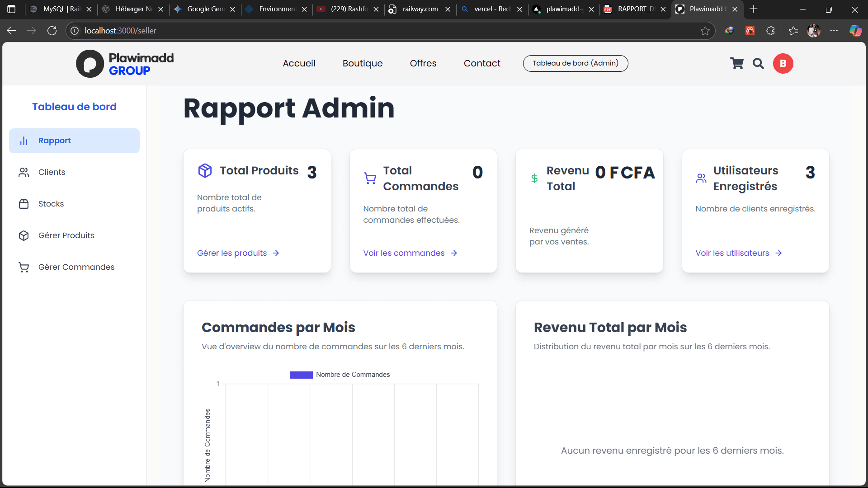868x488 pixels.
Task: Go to Gérer Produits in the sidebar
Action: (x=66, y=235)
